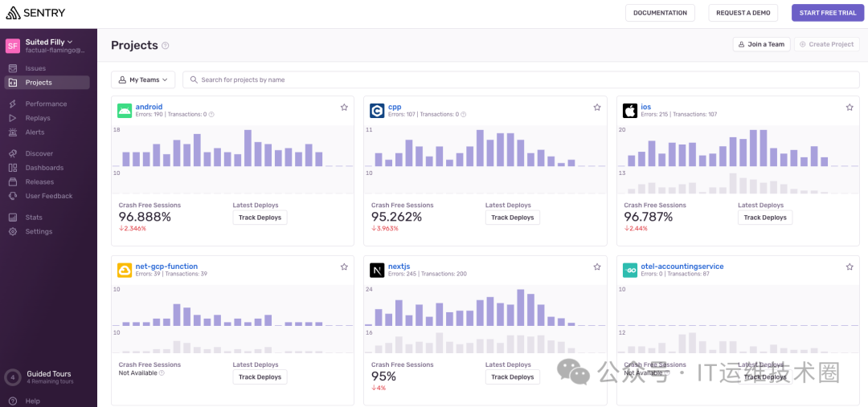Click the help icon beside Projects title

165,46
